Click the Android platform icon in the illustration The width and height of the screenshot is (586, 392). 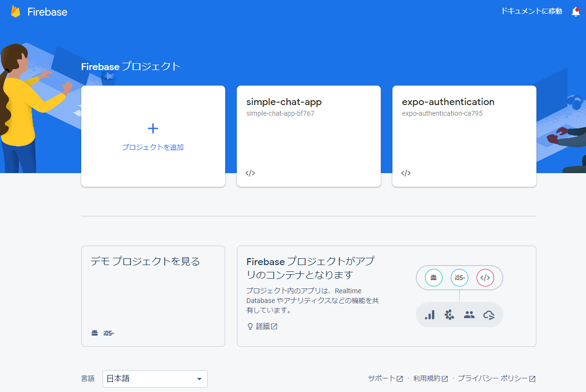click(433, 278)
